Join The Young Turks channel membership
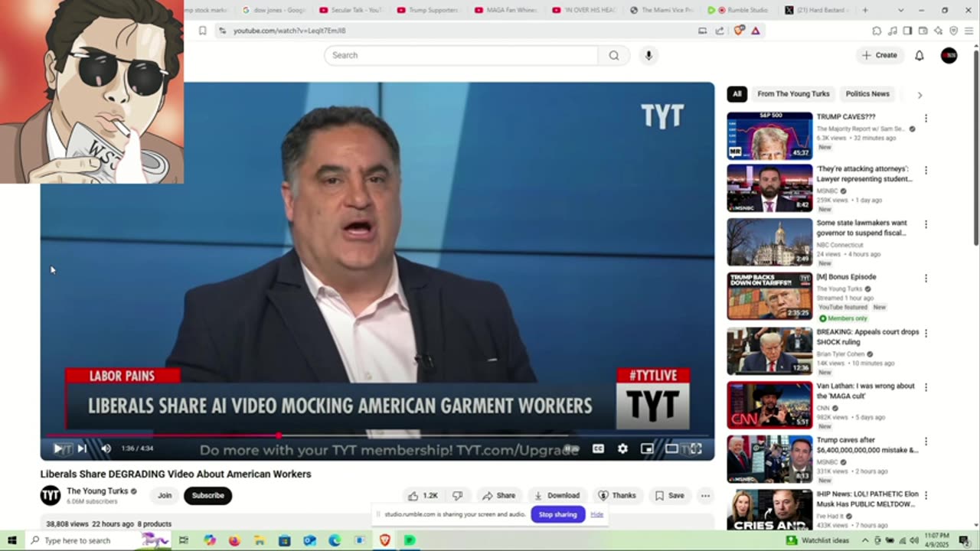The width and height of the screenshot is (980, 551). (x=165, y=496)
